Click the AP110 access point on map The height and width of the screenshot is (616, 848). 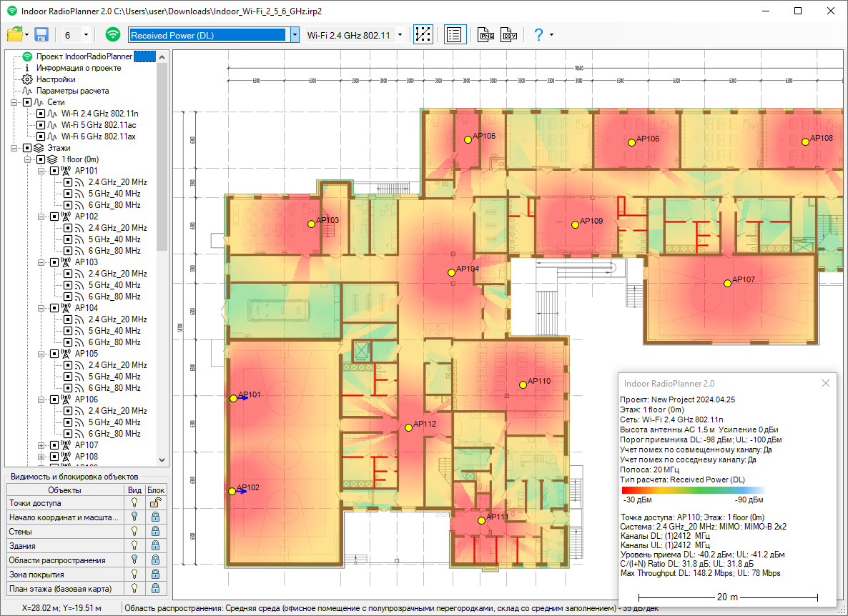pyautogui.click(x=523, y=384)
